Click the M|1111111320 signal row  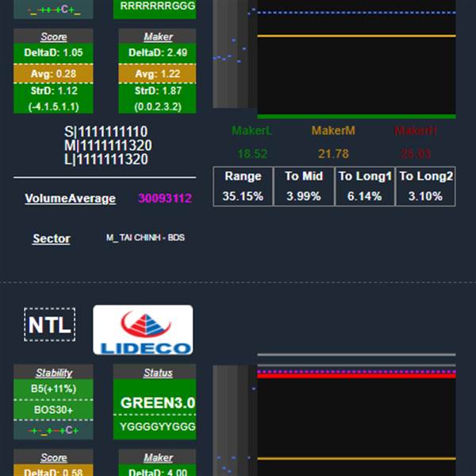tap(108, 145)
